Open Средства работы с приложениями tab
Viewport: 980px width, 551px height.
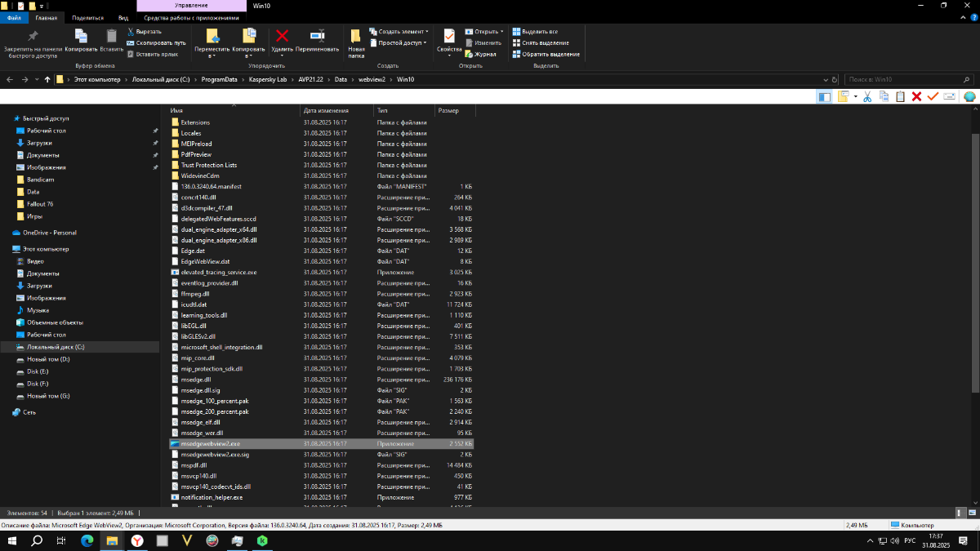(x=191, y=17)
